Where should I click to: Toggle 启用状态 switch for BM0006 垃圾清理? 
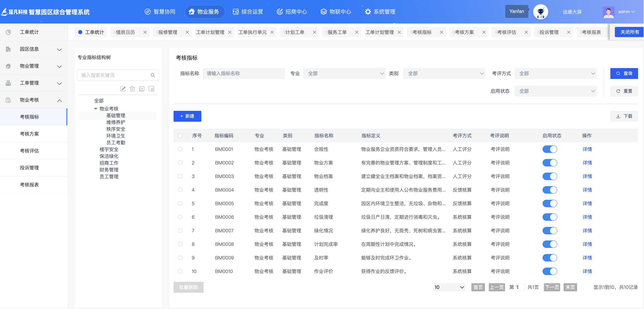click(x=550, y=217)
